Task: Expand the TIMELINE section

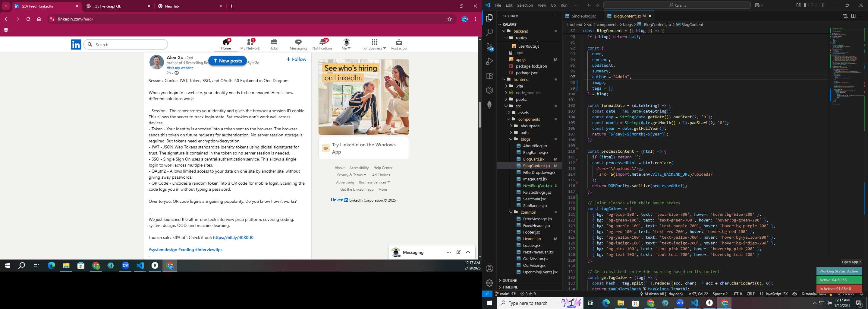Action: pyautogui.click(x=529, y=287)
